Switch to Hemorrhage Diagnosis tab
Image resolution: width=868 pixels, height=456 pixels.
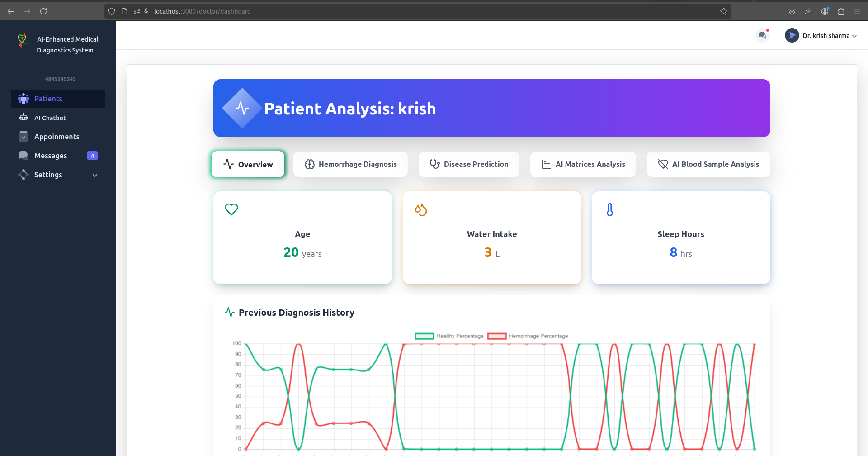[350, 164]
